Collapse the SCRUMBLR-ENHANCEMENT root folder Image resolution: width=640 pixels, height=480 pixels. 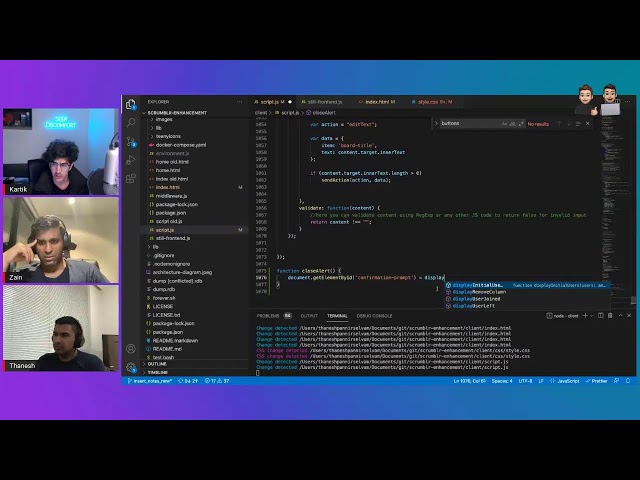click(x=177, y=113)
